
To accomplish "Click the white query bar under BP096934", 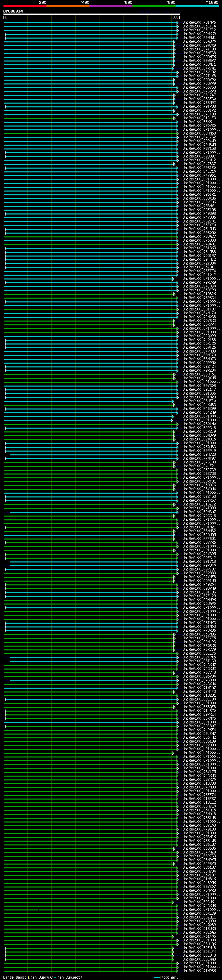I will 92,15.
